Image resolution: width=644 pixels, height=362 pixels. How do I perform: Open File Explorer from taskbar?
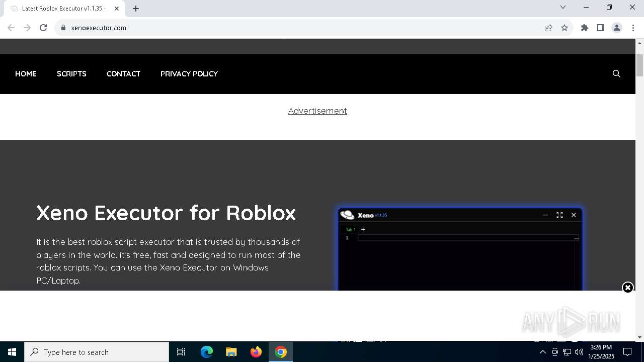pyautogui.click(x=231, y=352)
